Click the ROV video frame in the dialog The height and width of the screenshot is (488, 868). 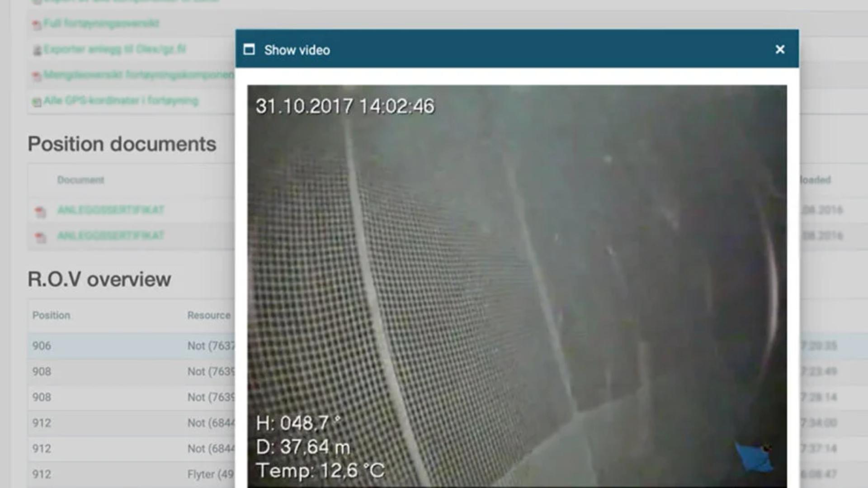click(x=517, y=286)
